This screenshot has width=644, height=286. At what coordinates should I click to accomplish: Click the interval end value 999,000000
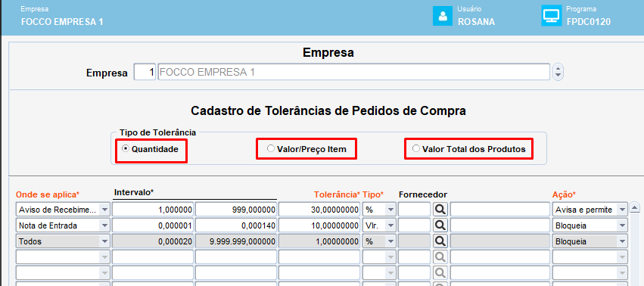click(236, 210)
